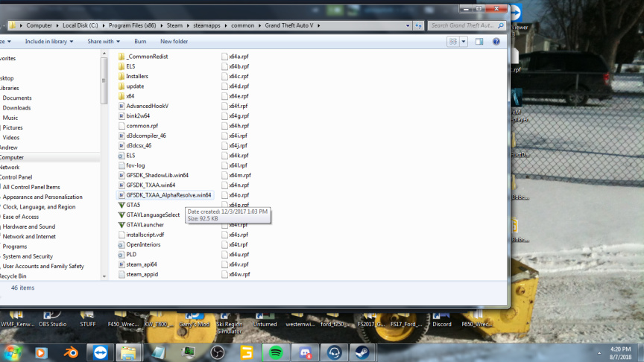Expand the Computer breadcrumb arrow

pyautogui.click(x=57, y=25)
